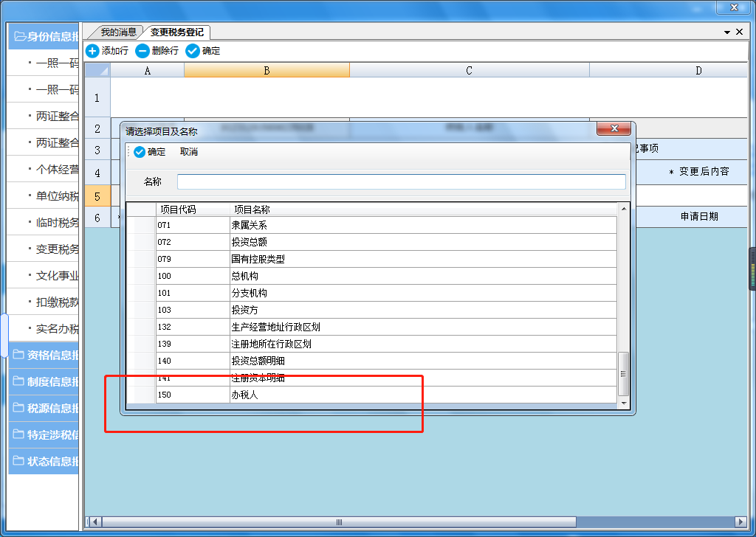
Task: Select spreadsheet column D header
Action: (669, 70)
